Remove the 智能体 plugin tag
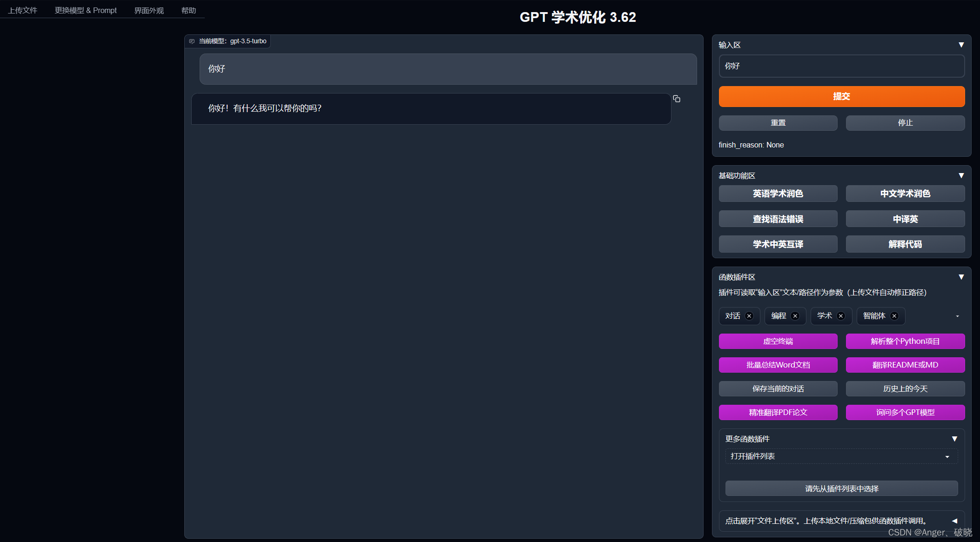Screen dimensions: 980x542 point(894,316)
